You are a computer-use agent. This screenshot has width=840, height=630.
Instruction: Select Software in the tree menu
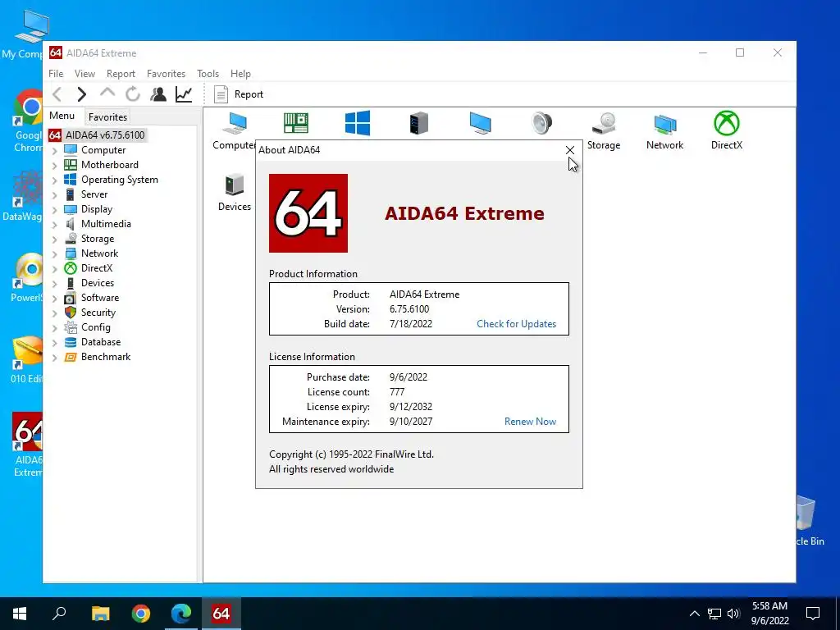click(x=99, y=297)
